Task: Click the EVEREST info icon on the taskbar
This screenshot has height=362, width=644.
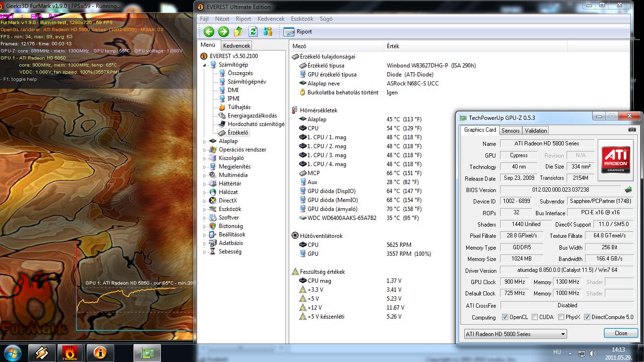Action: coord(100,353)
